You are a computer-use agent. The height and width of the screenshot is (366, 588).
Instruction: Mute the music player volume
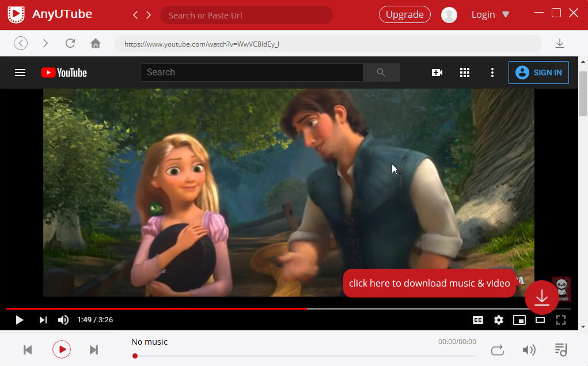tap(529, 350)
